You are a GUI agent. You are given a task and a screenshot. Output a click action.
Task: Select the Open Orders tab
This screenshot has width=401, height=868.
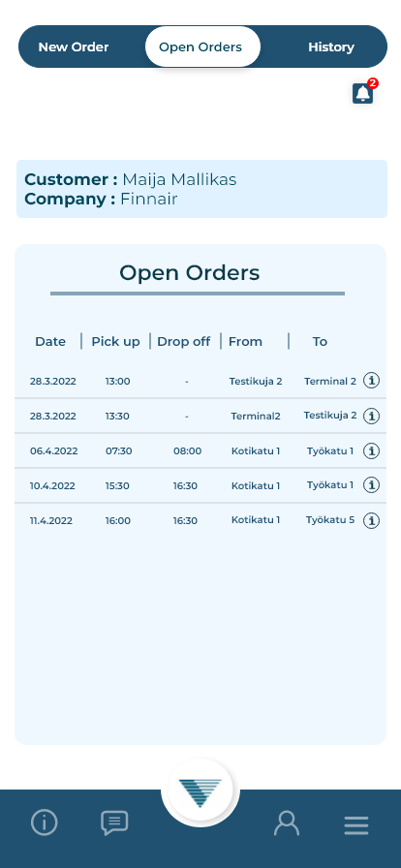pos(200,47)
